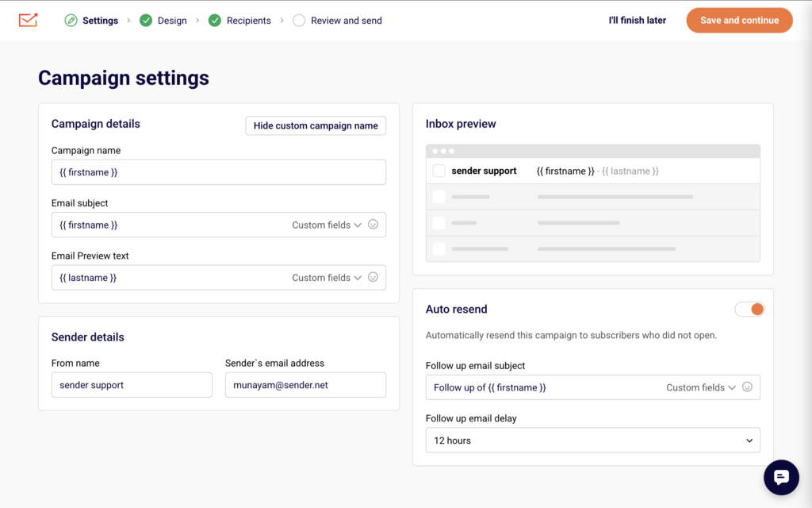
Task: Click the {{ lastname }} text in inbox preview
Action: (x=630, y=171)
